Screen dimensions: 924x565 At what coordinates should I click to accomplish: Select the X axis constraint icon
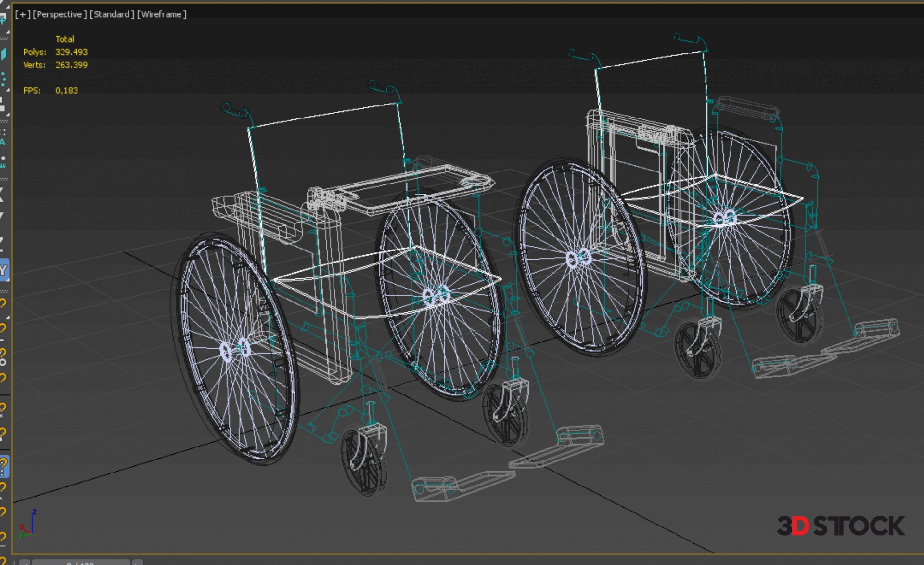[x=2, y=195]
